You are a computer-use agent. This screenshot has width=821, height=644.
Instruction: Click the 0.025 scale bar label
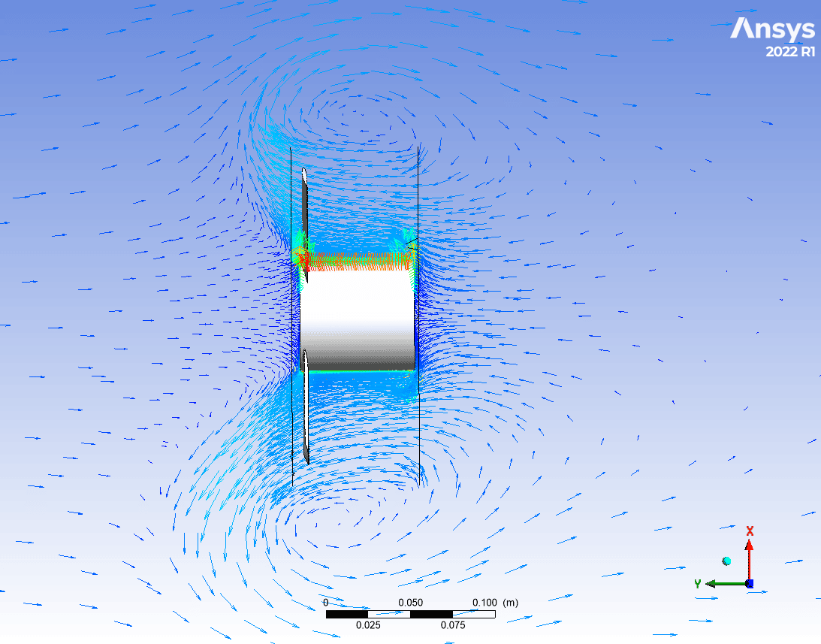(368, 625)
